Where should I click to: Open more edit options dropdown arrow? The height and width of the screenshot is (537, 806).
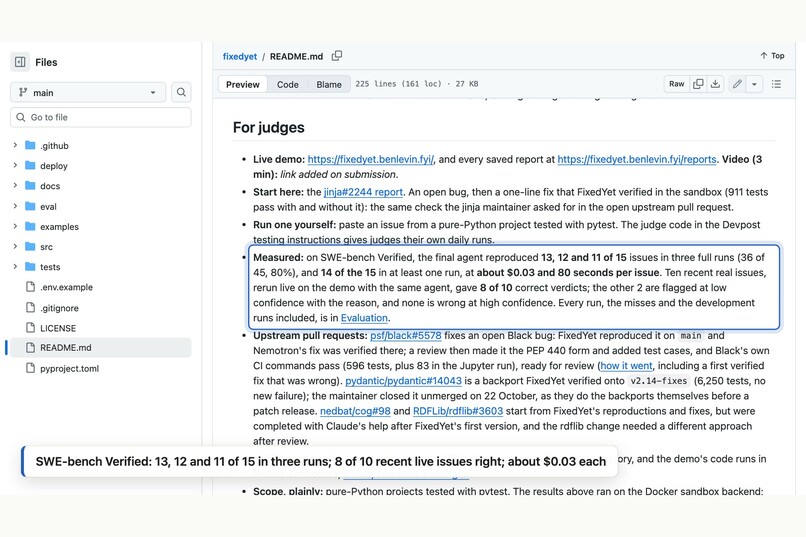click(x=754, y=84)
